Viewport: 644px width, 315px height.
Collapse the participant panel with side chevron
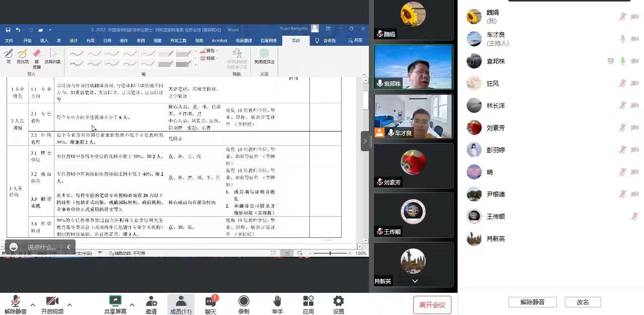[365, 142]
